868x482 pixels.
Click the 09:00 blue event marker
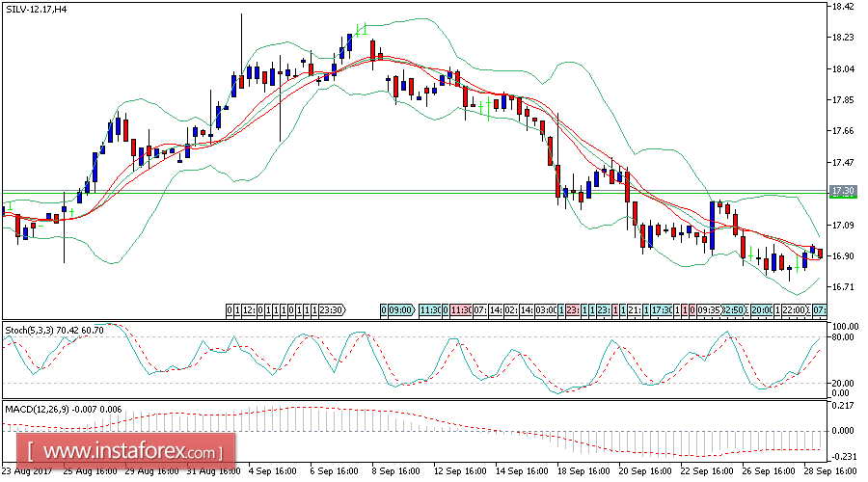401,309
